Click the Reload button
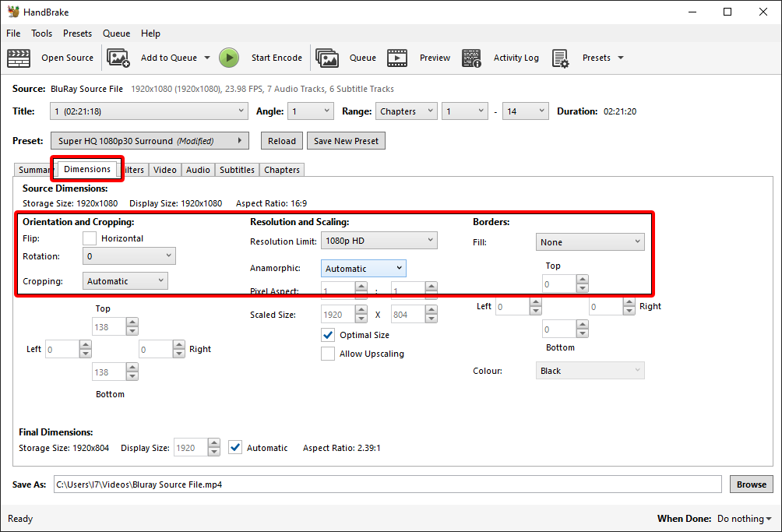This screenshot has height=532, width=782. click(x=282, y=141)
